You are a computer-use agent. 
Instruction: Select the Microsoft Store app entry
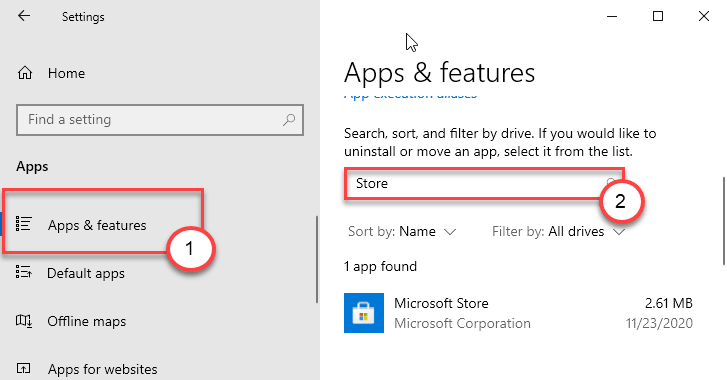coord(518,313)
